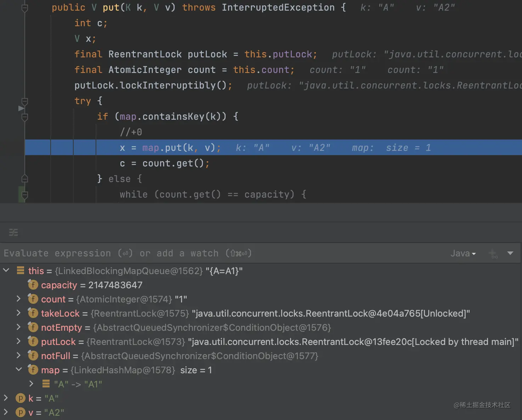Click the 'int c;' declaration line
Screen dimensions: 522x420
point(91,23)
